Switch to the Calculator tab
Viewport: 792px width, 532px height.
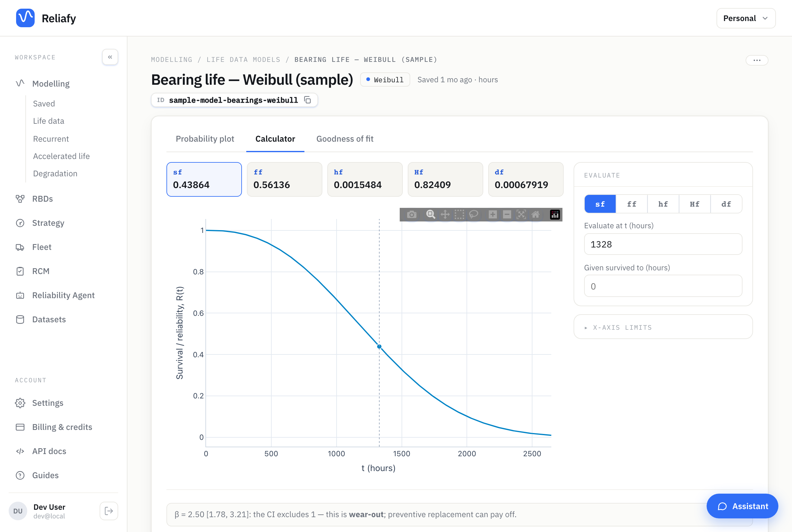275,139
